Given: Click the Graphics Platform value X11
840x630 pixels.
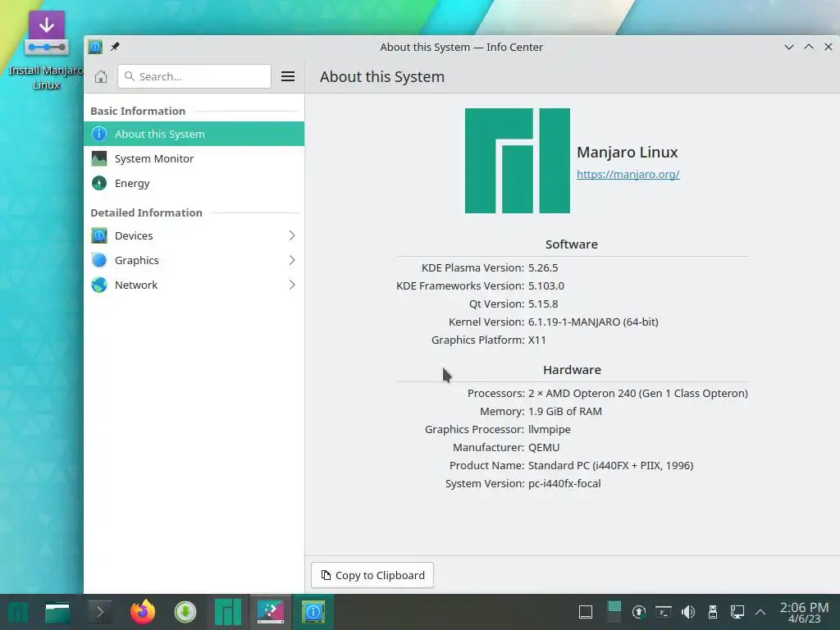Looking at the screenshot, I should coord(536,340).
